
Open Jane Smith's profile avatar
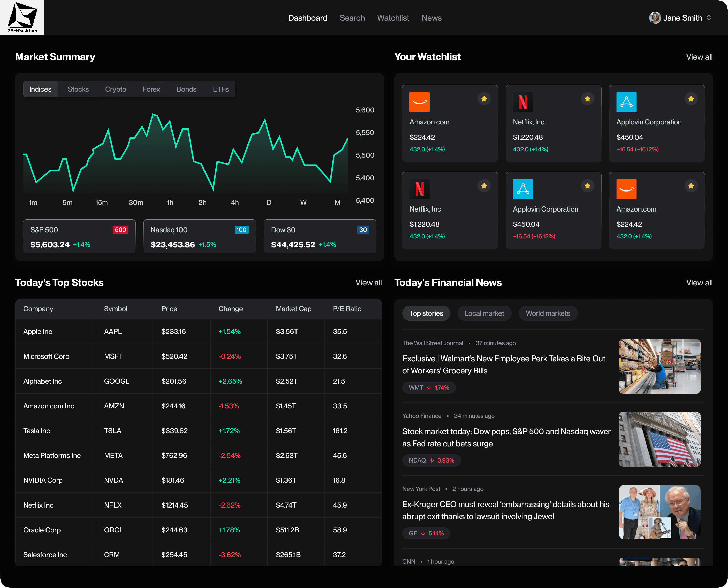click(x=655, y=18)
